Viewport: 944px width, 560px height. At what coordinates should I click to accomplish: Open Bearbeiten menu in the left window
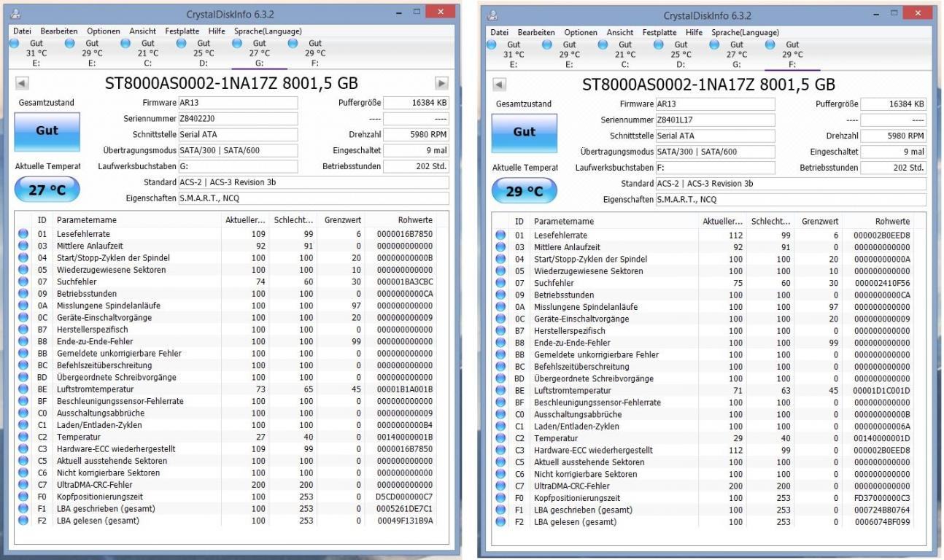[59, 31]
